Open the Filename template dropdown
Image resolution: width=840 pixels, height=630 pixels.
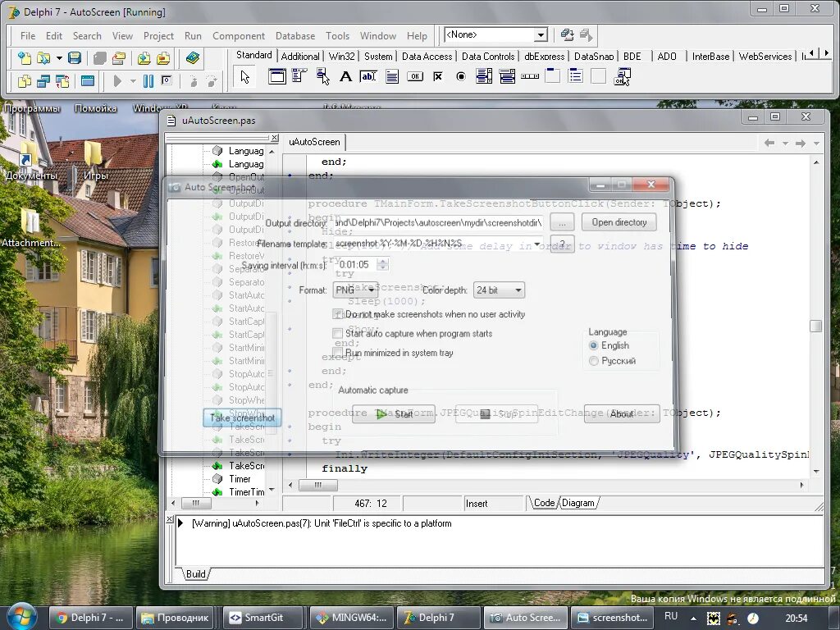point(536,244)
